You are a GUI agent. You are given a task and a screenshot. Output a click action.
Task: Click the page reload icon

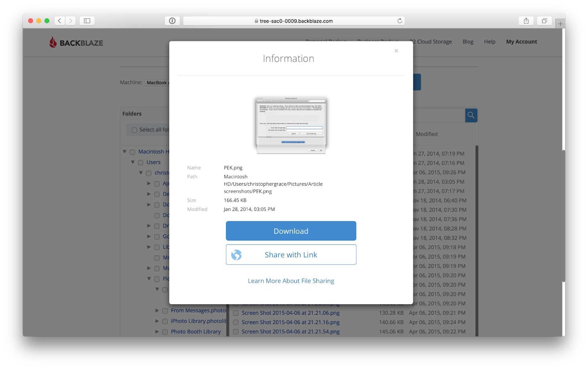pyautogui.click(x=399, y=21)
